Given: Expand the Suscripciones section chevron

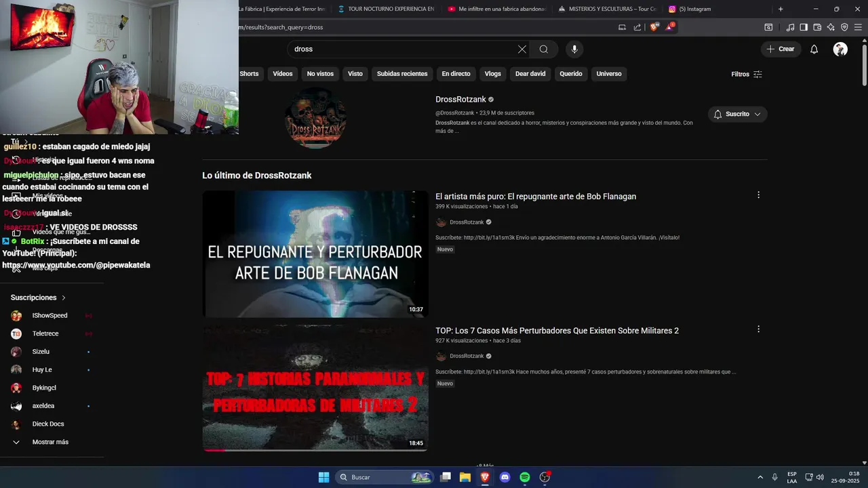Looking at the screenshot, I should click(x=64, y=298).
